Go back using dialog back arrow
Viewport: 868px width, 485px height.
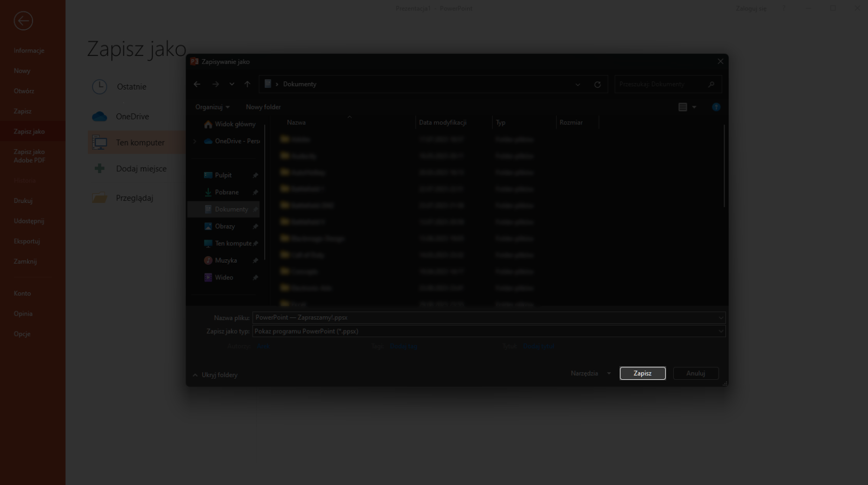(197, 84)
